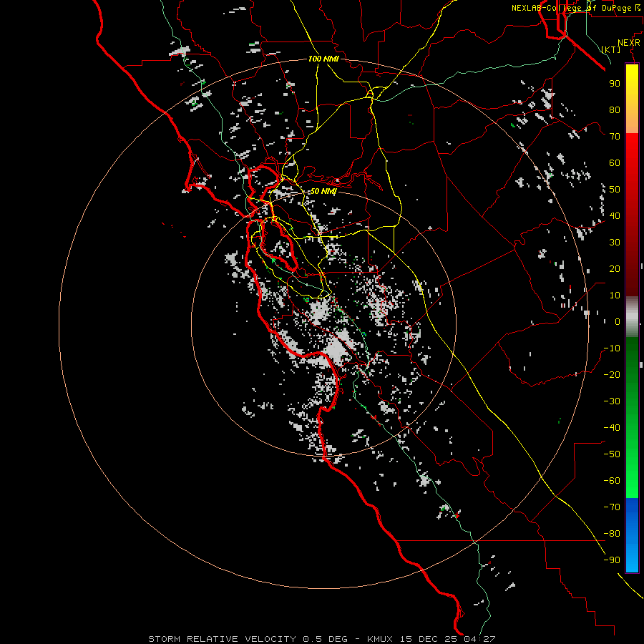This screenshot has width=644, height=644.
Task: Click the "50 NMI" range ring label
Action: tap(323, 191)
